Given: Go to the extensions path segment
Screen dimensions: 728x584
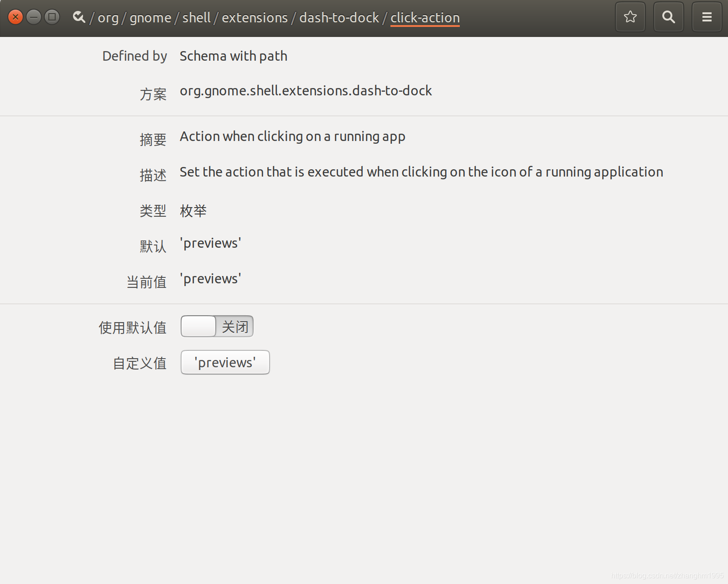Looking at the screenshot, I should click(255, 17).
